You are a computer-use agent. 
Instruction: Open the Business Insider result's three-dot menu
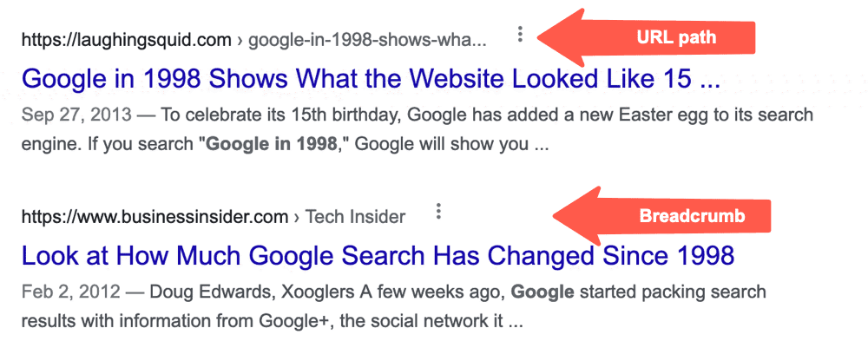click(x=439, y=211)
